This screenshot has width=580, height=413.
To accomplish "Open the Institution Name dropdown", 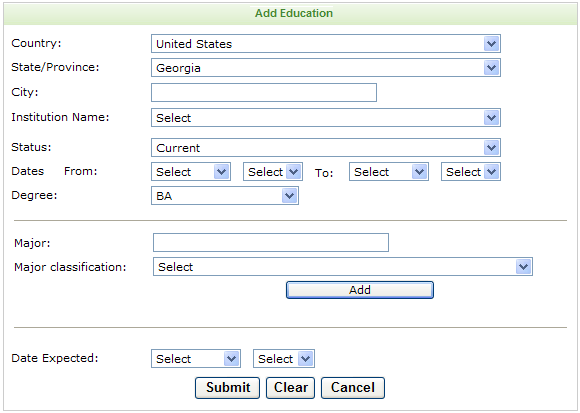I will point(326,118).
